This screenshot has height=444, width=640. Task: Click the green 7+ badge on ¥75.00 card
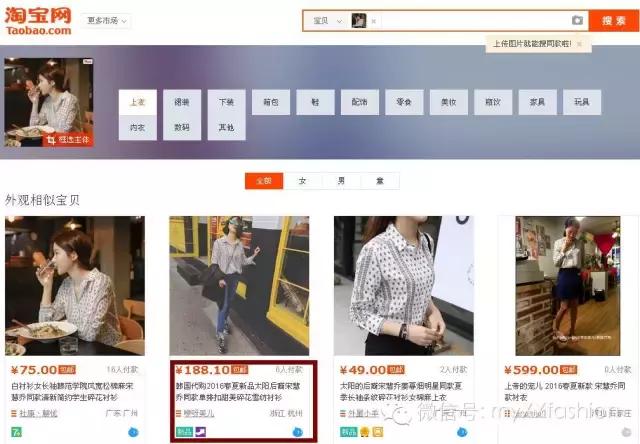16,432
